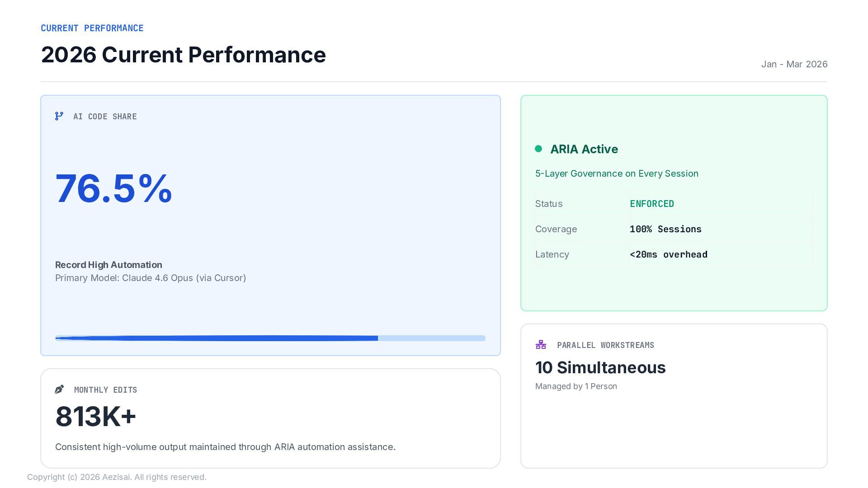Click the Primary Model Claude 4.6 Opus line
868x488 pixels.
click(x=151, y=278)
